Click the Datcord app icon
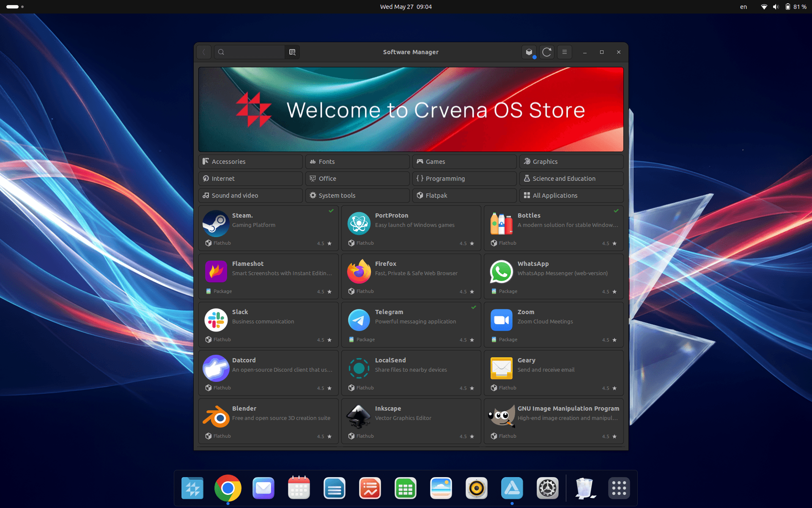This screenshot has height=508, width=812. (216, 368)
